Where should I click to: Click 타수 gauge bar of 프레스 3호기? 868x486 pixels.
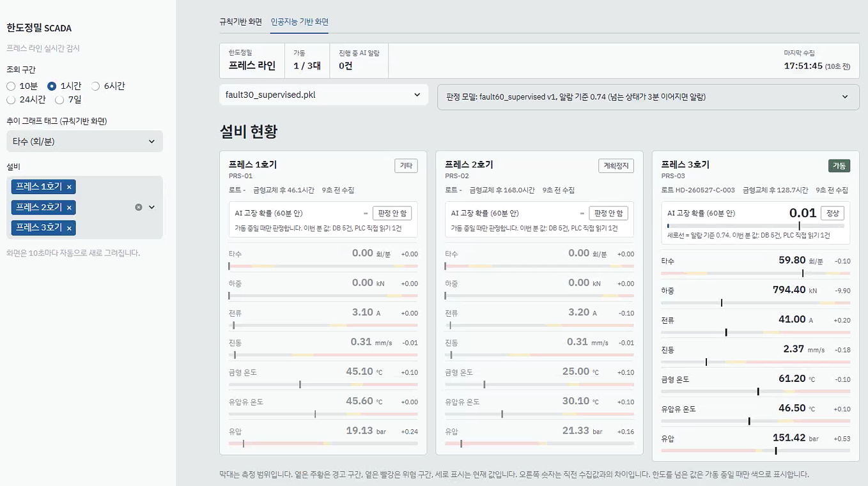coord(756,273)
